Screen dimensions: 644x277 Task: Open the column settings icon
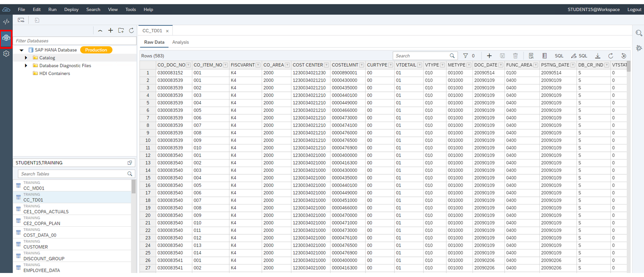tap(544, 56)
